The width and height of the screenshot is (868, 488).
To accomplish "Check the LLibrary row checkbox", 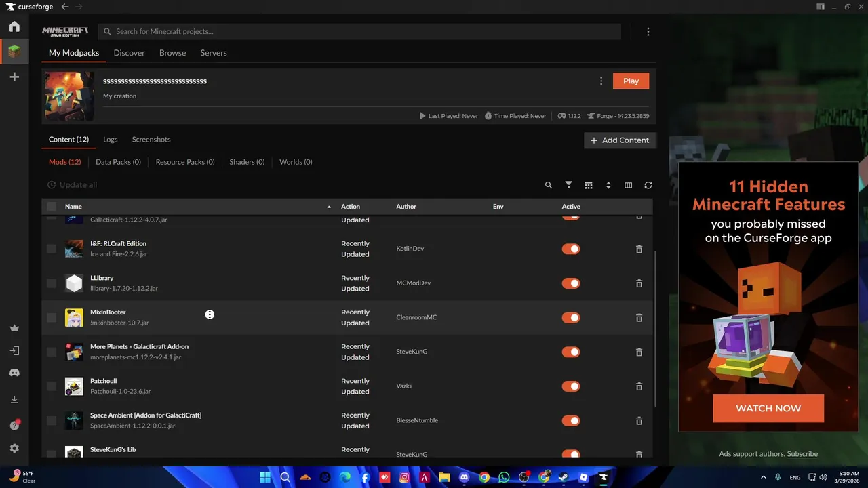I will pos(52,283).
